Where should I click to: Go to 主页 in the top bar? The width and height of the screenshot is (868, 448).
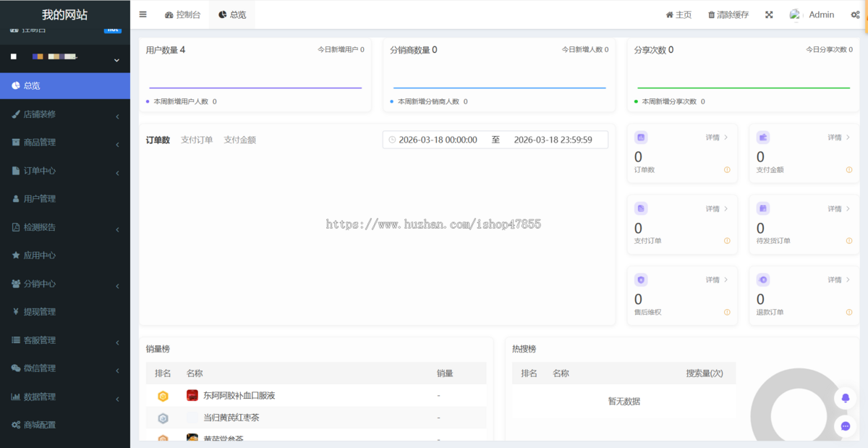tap(678, 14)
